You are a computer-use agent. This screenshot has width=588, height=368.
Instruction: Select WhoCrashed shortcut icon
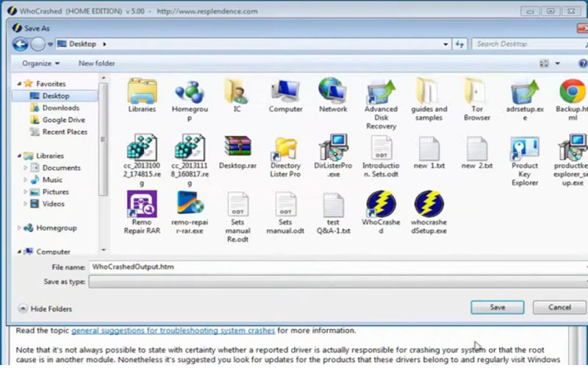click(x=381, y=213)
